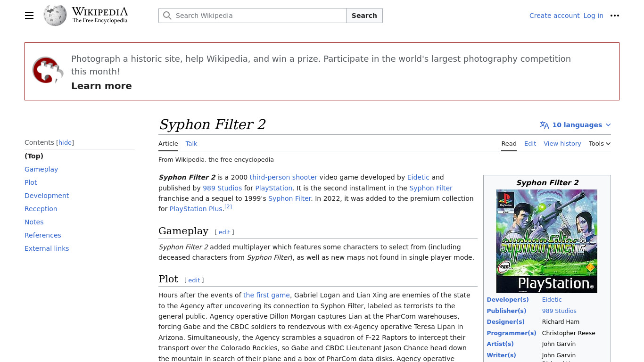Click Artist(s) label in infobox

500,344
